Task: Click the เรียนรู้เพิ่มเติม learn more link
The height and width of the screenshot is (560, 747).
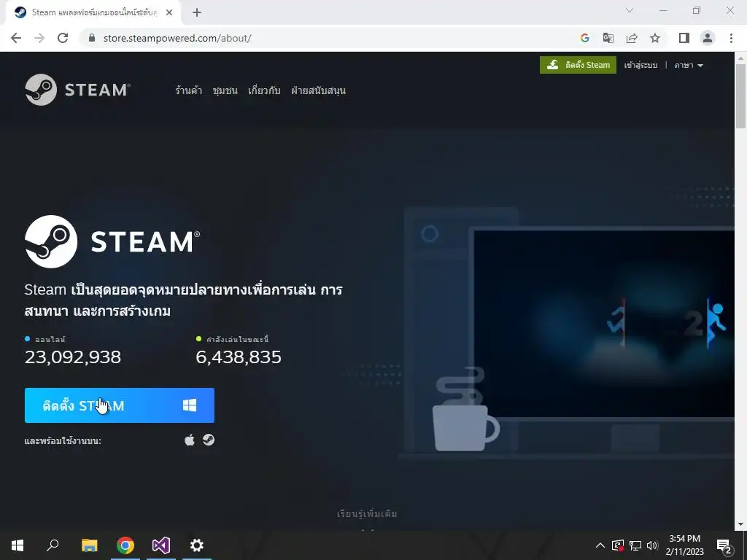Action: click(x=367, y=514)
